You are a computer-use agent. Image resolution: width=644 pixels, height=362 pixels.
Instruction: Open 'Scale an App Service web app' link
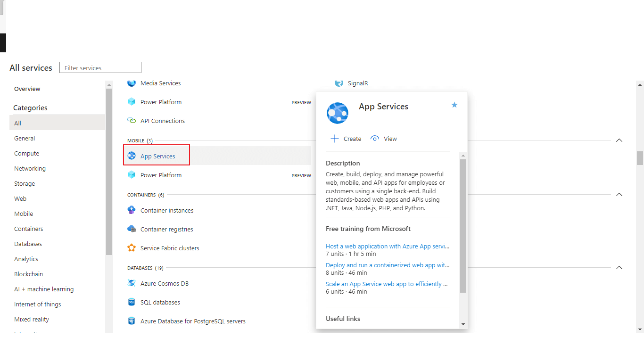pos(387,284)
